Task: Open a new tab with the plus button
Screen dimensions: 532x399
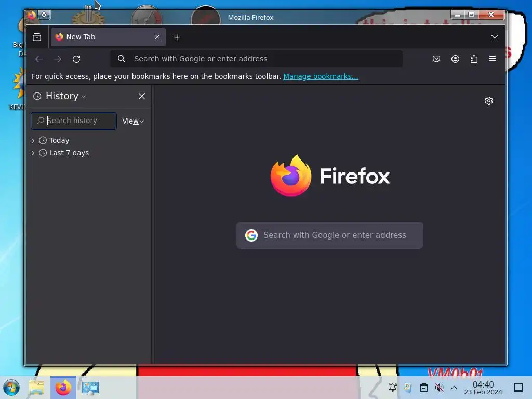Action: [x=177, y=37]
